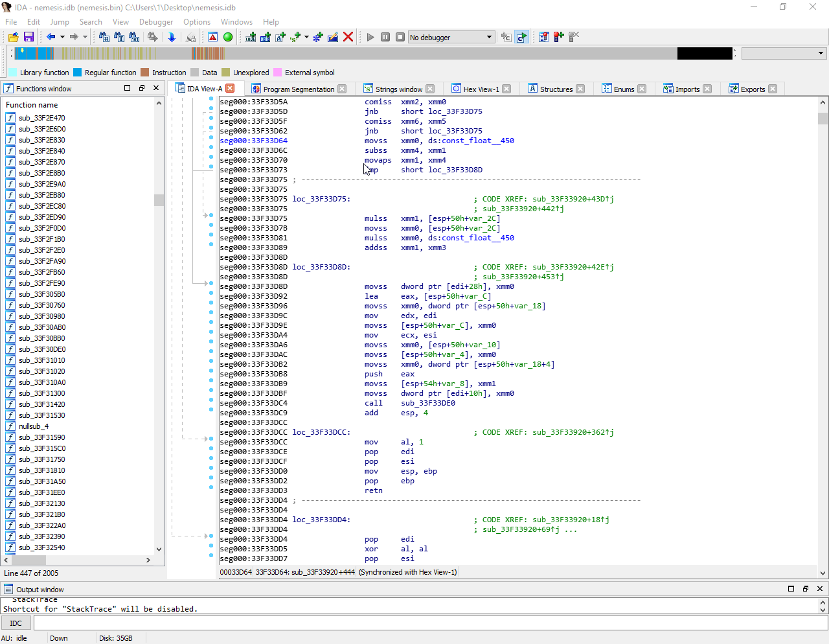Open the back-history dropdown arrow

(62, 37)
